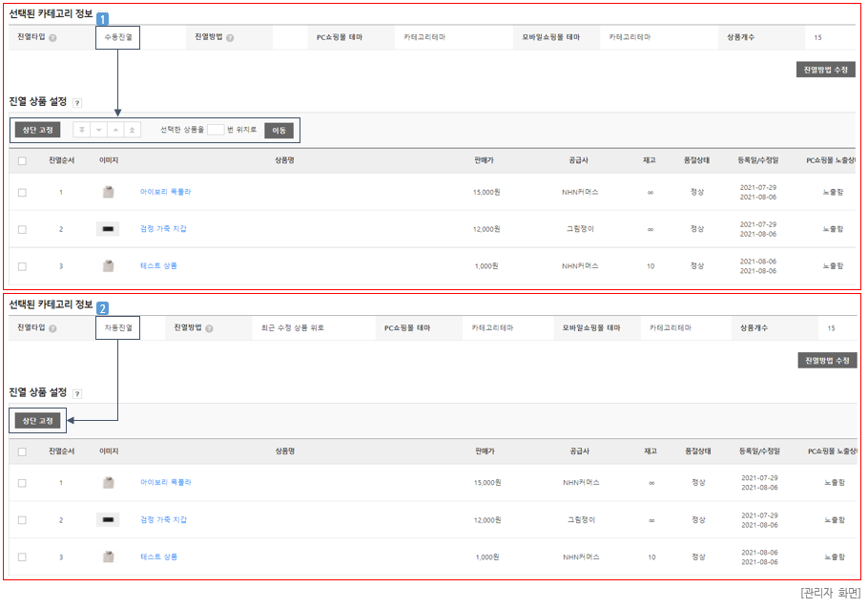Check 테스트 상품 row in 자동진열 table
The image size is (868, 608).
coord(22,557)
